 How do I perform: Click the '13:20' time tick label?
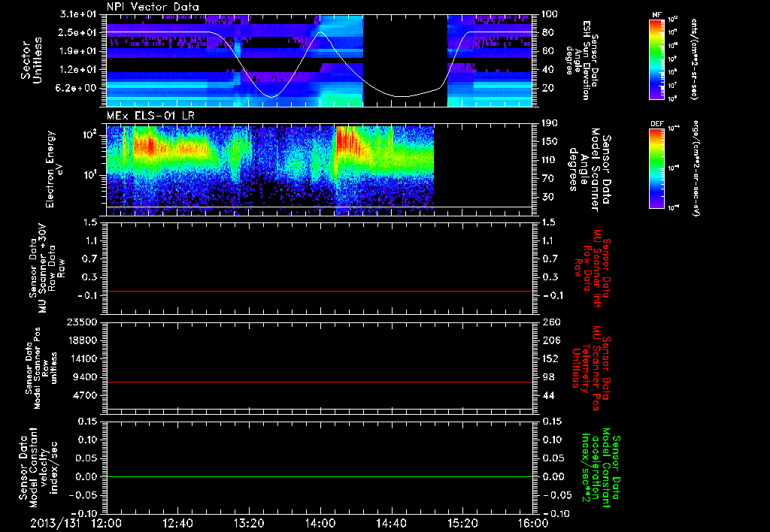click(x=249, y=523)
